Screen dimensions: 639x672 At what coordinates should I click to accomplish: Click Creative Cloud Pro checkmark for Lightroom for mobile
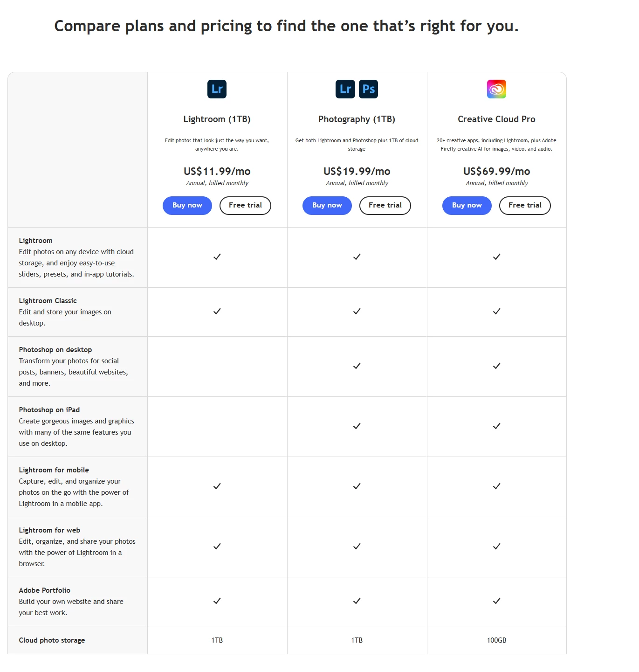[x=496, y=486]
